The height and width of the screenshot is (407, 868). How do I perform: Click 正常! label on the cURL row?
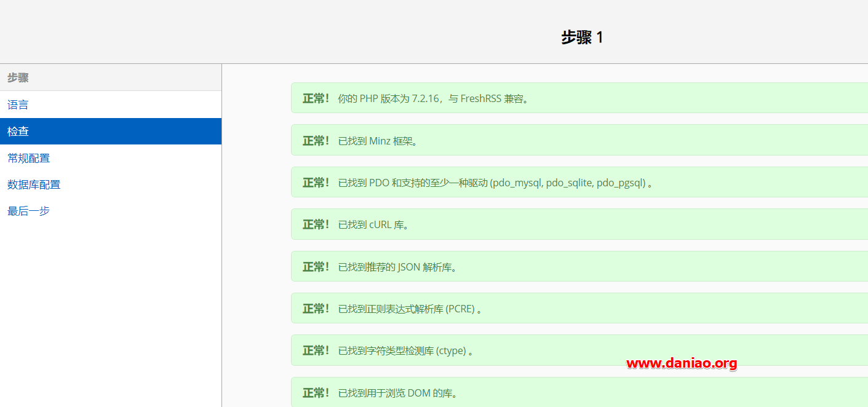[316, 224]
